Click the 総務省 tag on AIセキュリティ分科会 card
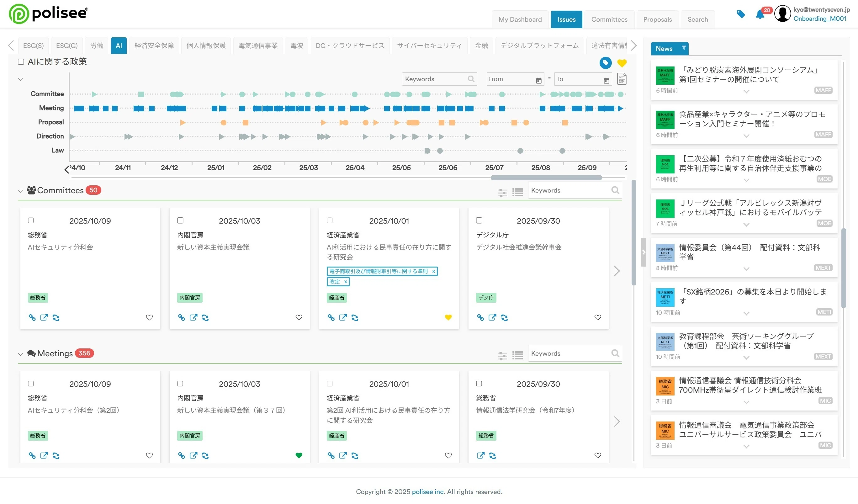This screenshot has width=858, height=504. coord(37,298)
